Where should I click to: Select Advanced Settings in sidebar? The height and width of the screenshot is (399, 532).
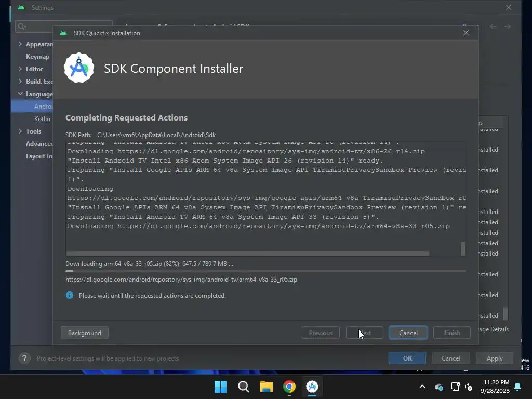39,144
